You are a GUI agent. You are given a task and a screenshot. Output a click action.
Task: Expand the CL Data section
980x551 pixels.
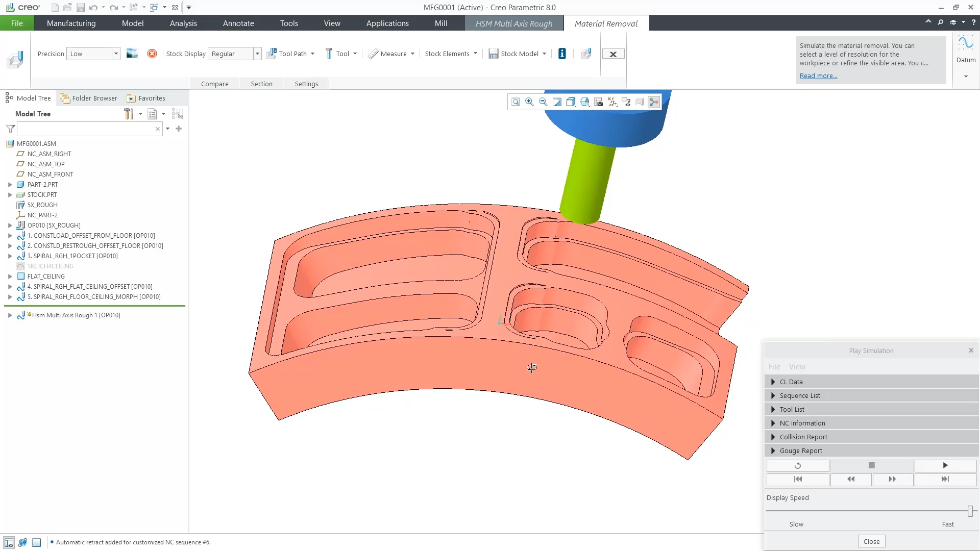[773, 382]
